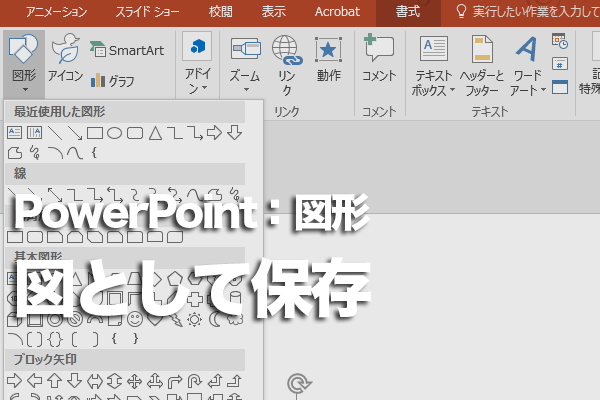Viewport: 600px width, 400px height.
Task: Select the right brace shape in basic shapes
Action: [135, 338]
